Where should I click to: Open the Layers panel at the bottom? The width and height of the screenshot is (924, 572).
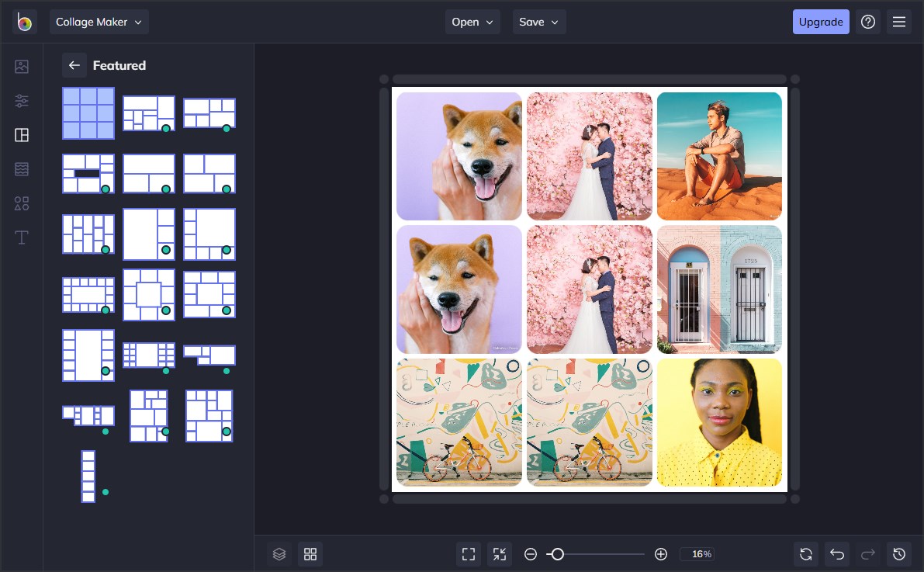point(279,553)
